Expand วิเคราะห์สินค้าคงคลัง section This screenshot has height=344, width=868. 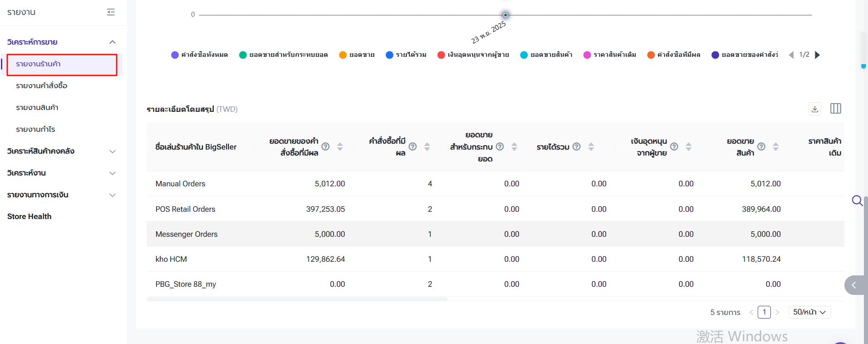click(x=113, y=151)
